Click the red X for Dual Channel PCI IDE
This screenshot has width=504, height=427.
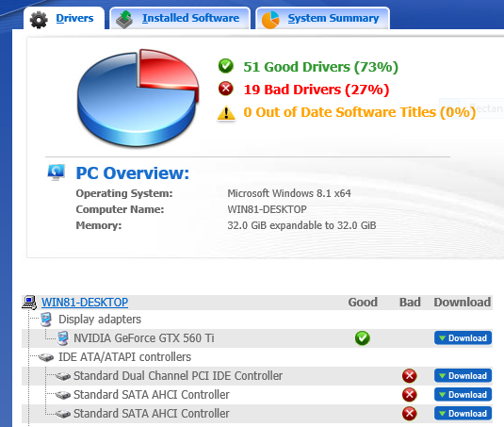coord(410,376)
